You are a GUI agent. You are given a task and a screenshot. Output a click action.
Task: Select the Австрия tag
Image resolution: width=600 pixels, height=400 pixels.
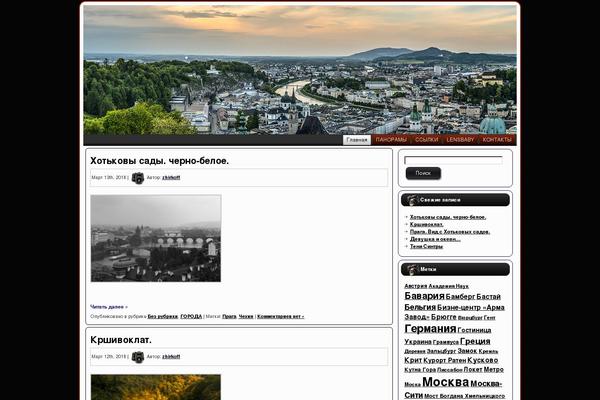click(x=416, y=286)
